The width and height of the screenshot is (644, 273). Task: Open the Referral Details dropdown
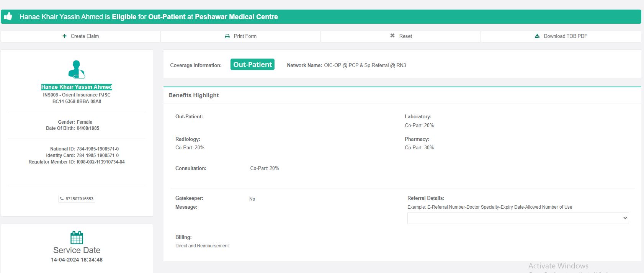518,218
